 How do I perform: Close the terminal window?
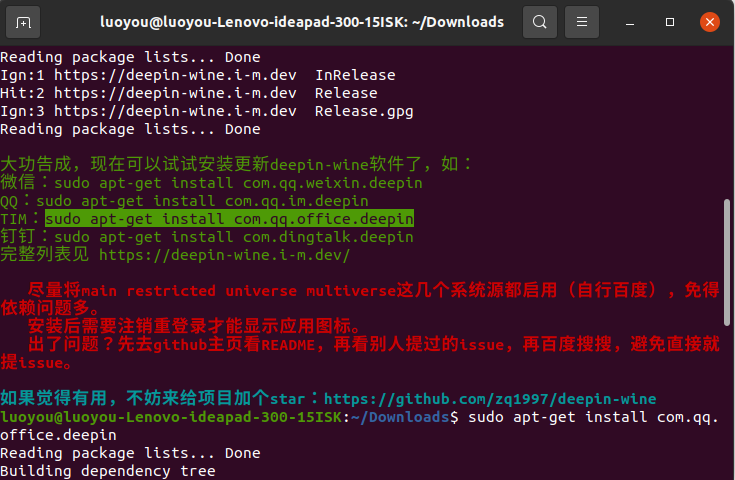710,22
